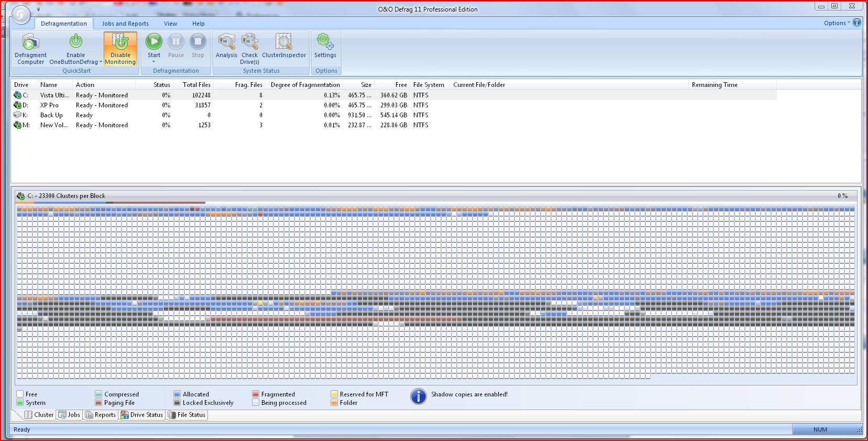Sort by the Drive column header
The width and height of the screenshot is (868, 441).
point(24,85)
